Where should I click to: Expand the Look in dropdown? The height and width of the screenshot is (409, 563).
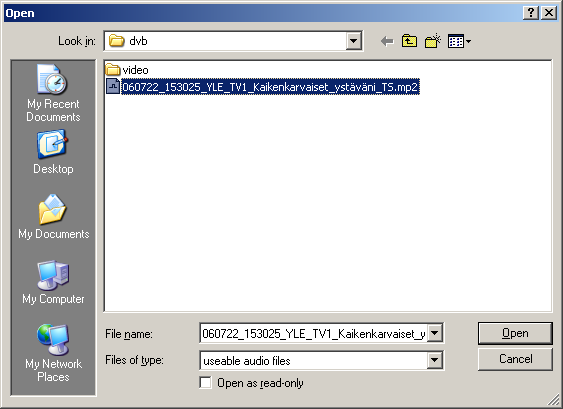[x=353, y=41]
